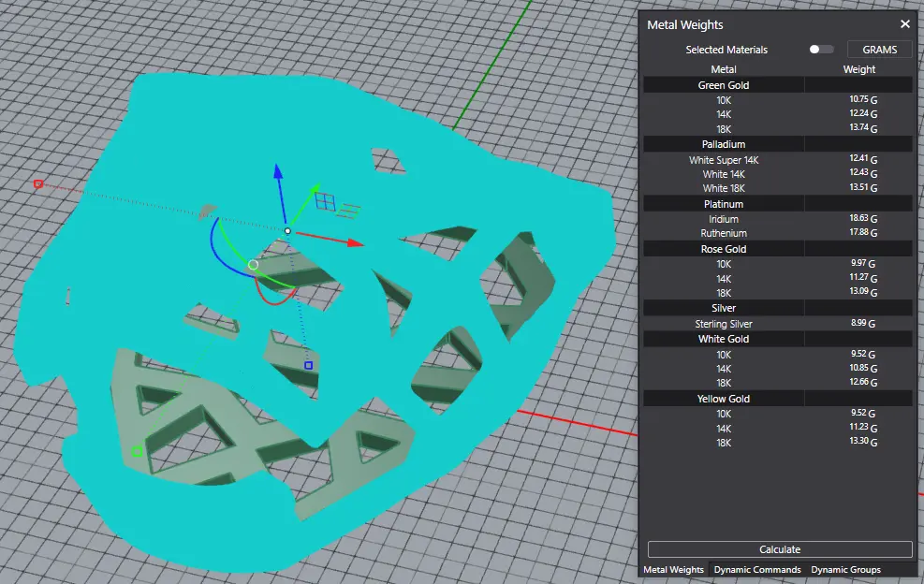
Task: Click the white gumball menu circle
Action: coord(253,266)
